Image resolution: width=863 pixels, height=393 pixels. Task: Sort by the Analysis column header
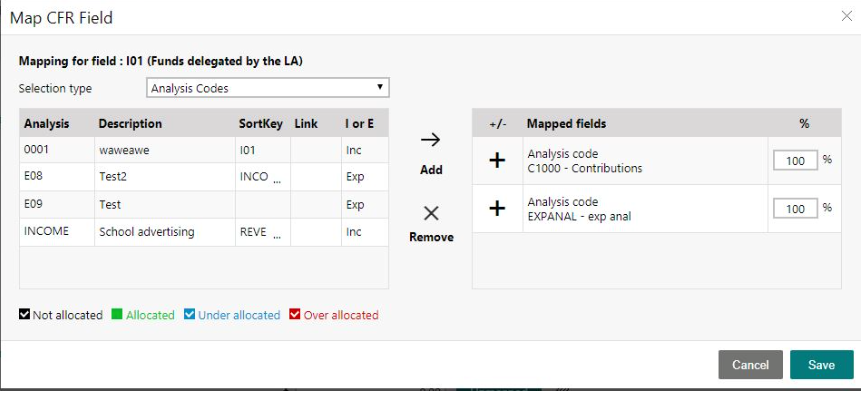pos(47,123)
